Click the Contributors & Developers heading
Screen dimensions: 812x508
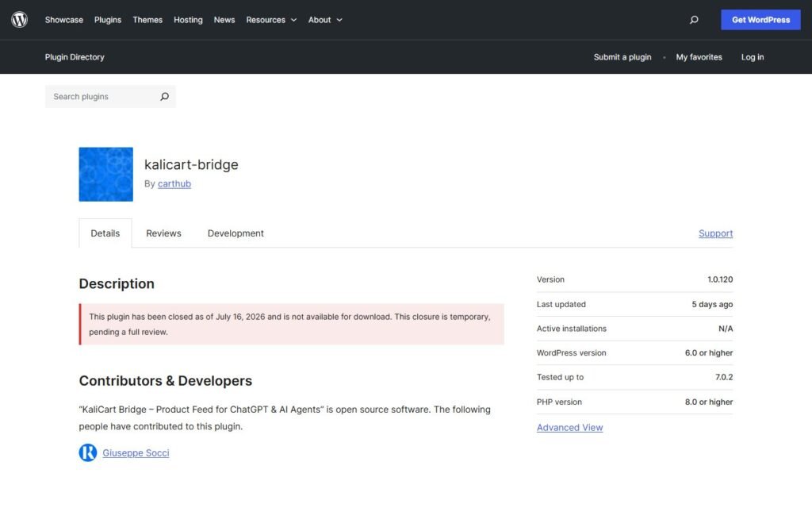point(165,380)
